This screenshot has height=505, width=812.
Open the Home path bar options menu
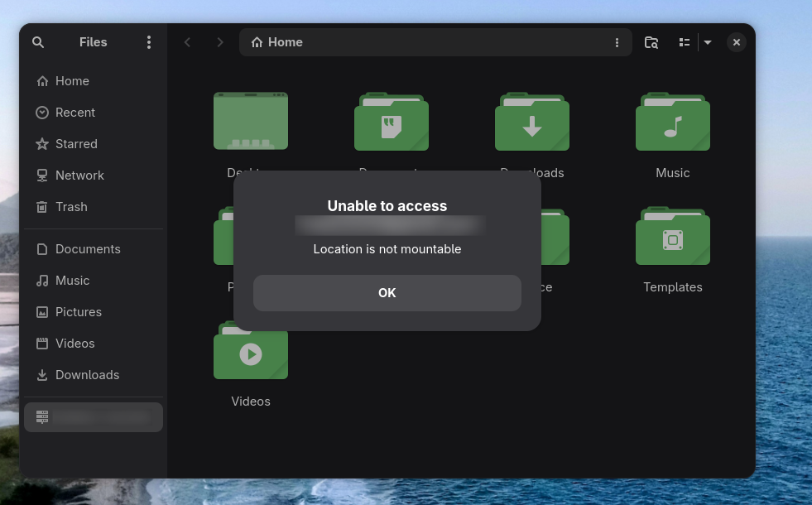click(x=617, y=42)
